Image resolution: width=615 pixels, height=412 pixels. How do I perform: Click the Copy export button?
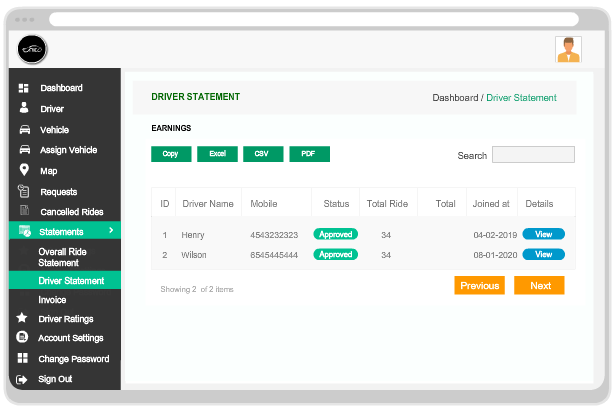(171, 154)
